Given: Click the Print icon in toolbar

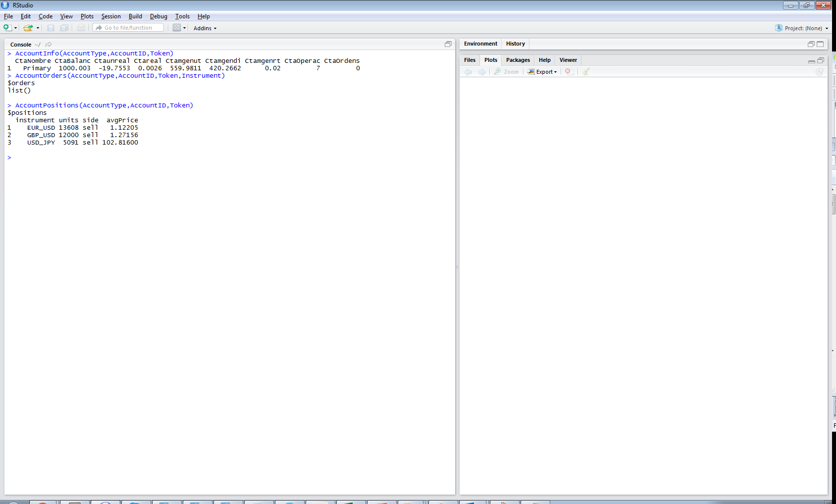Looking at the screenshot, I should tap(81, 28).
